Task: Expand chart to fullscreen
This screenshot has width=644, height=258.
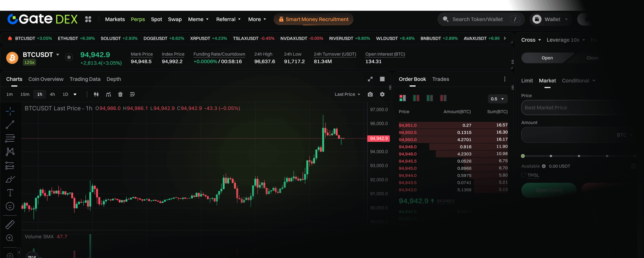Action: click(x=370, y=79)
